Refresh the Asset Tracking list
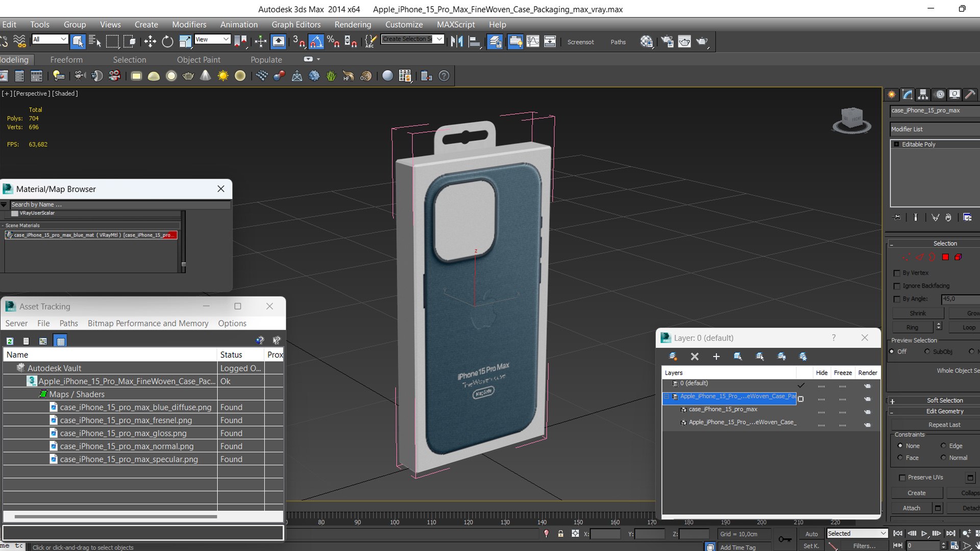 [10, 341]
